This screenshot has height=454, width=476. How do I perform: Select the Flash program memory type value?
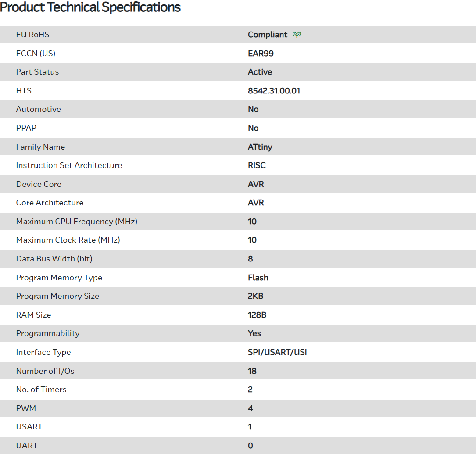pyautogui.click(x=258, y=278)
